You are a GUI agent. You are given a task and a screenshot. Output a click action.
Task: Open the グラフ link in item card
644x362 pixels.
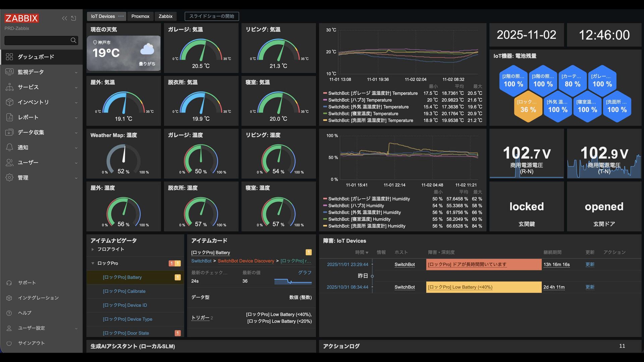coord(305,273)
